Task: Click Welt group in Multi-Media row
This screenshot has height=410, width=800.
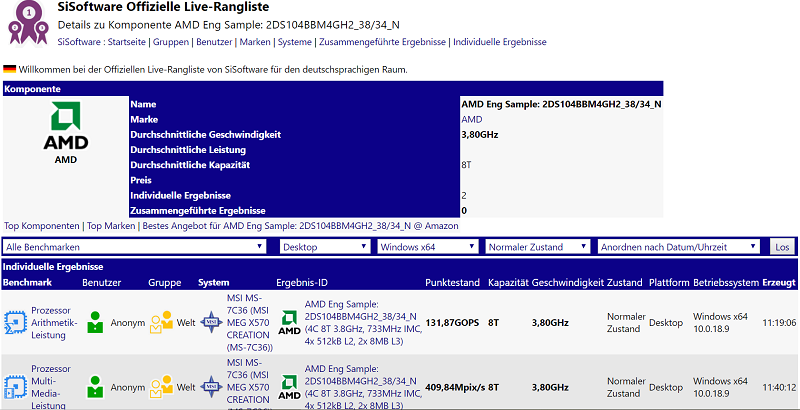Action: (186, 388)
